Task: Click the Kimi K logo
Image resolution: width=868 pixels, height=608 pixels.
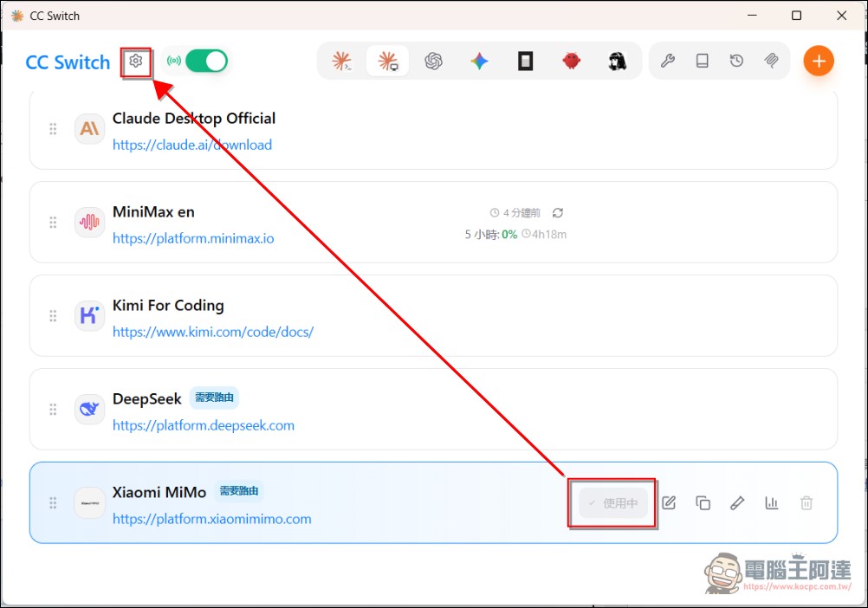Action: [x=90, y=316]
